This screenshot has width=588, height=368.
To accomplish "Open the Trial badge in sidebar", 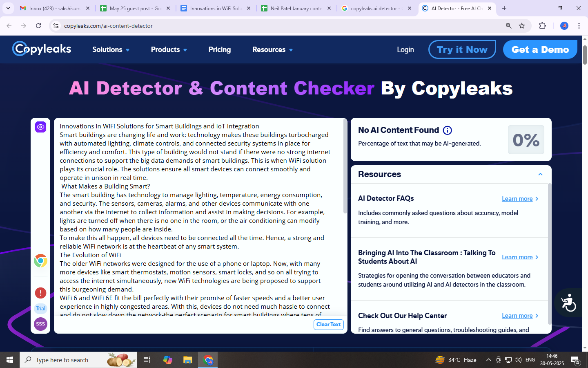I will pyautogui.click(x=40, y=309).
